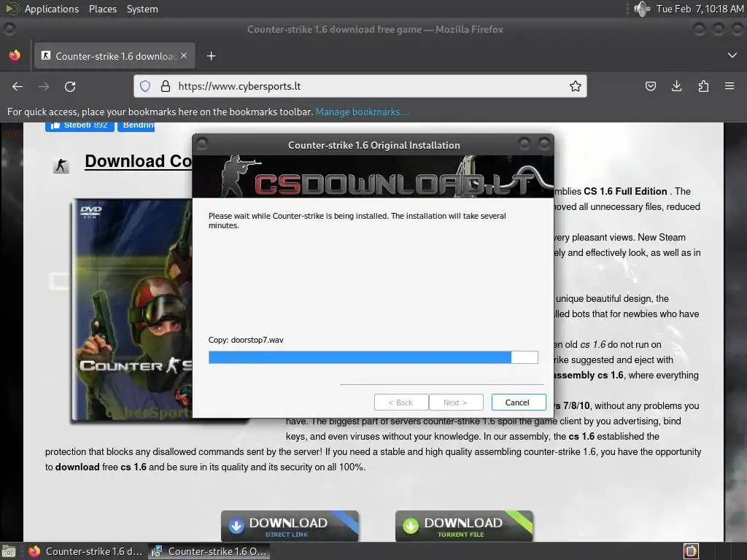The image size is (747, 560).
Task: Open installer window menu button at left of title bar
Action: 202,144
